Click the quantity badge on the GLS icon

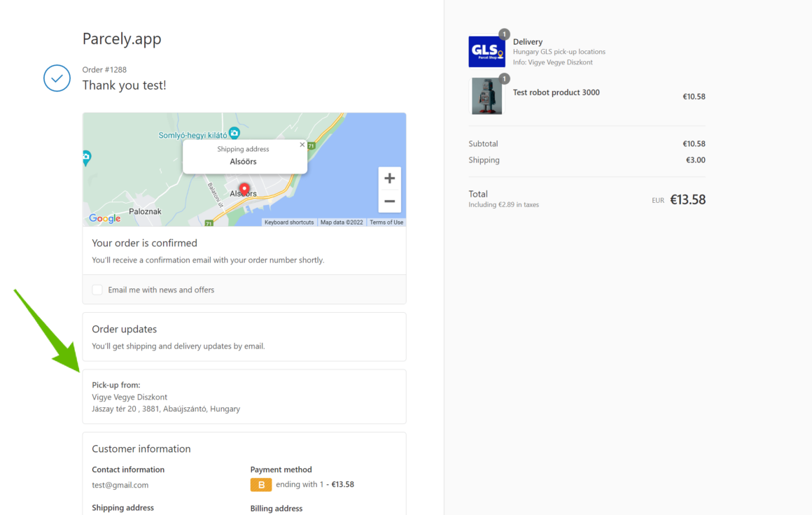tap(503, 33)
